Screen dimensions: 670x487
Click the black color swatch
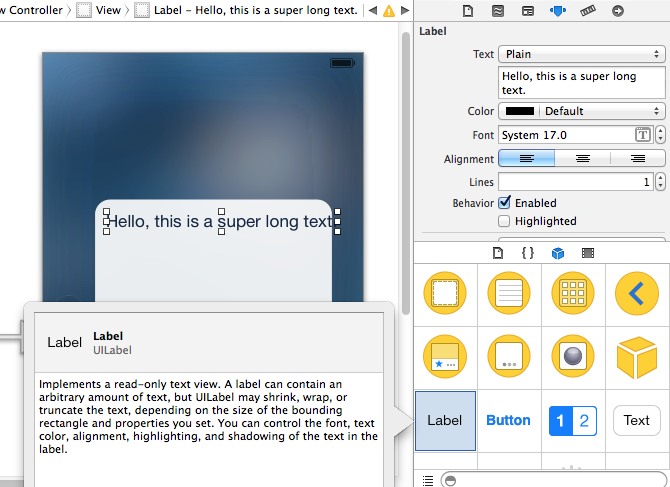519,111
